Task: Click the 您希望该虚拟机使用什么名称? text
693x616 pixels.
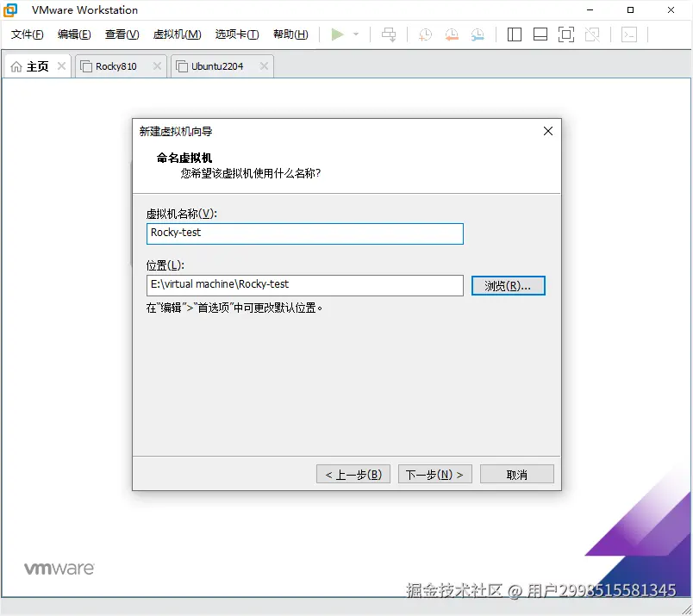Action: [x=251, y=173]
